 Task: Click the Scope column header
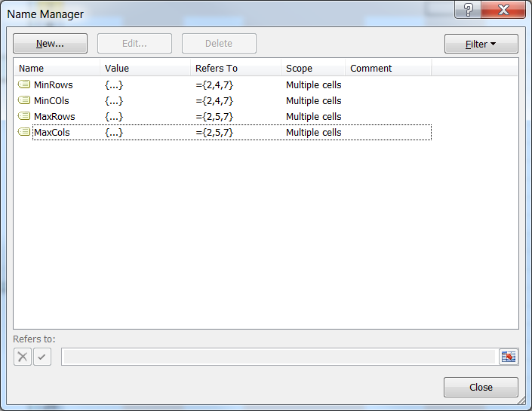pos(312,68)
